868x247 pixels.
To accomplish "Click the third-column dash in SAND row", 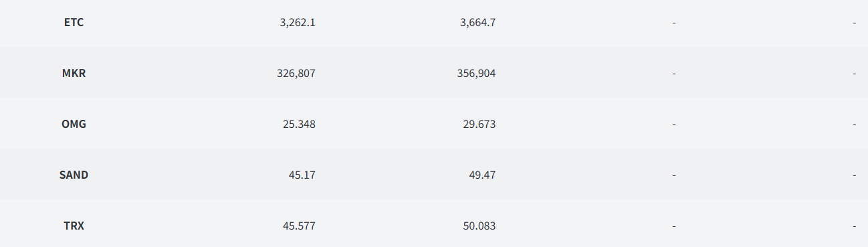I will [674, 175].
